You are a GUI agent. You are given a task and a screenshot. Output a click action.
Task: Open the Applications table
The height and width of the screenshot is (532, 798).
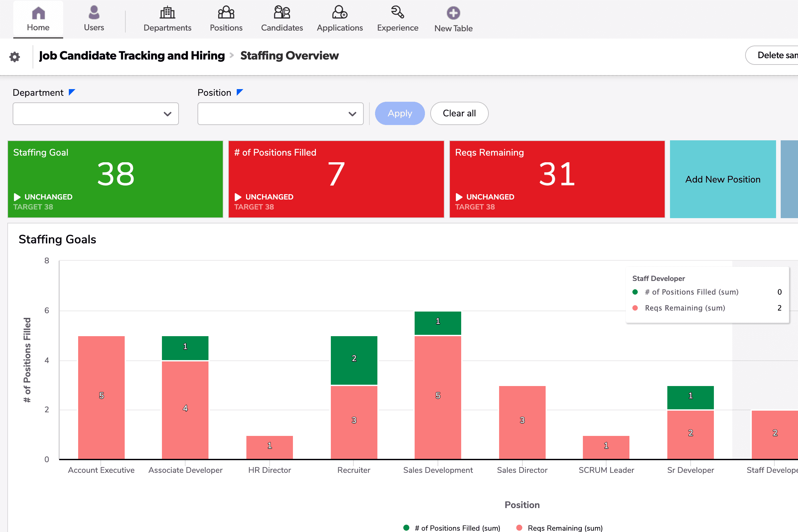pos(339,19)
